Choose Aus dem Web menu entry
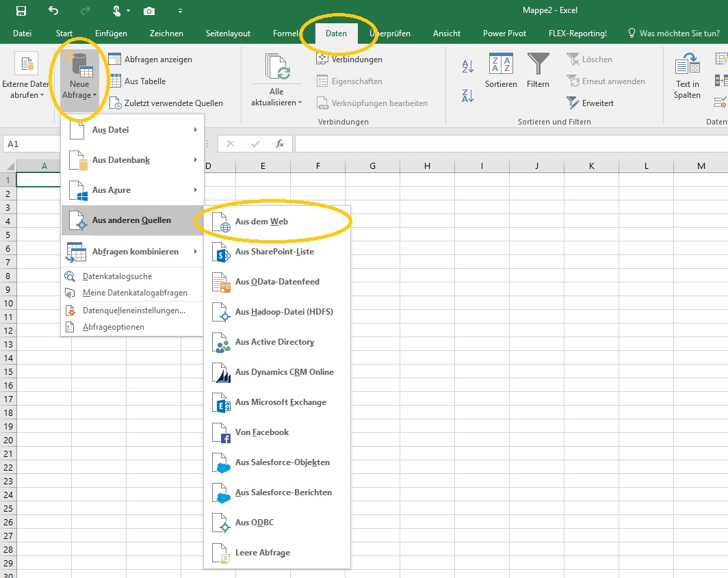 click(261, 222)
